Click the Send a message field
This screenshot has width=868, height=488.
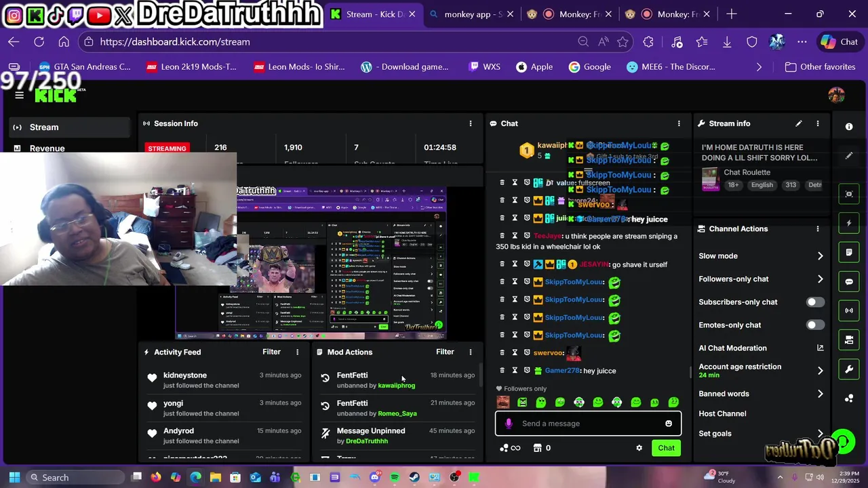click(x=588, y=424)
